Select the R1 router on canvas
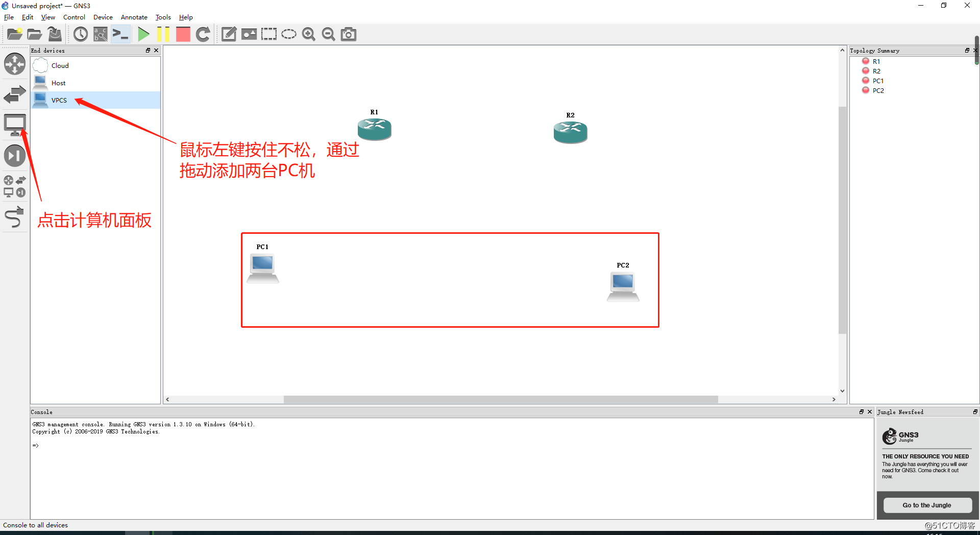This screenshot has width=980, height=535. pyautogui.click(x=374, y=129)
